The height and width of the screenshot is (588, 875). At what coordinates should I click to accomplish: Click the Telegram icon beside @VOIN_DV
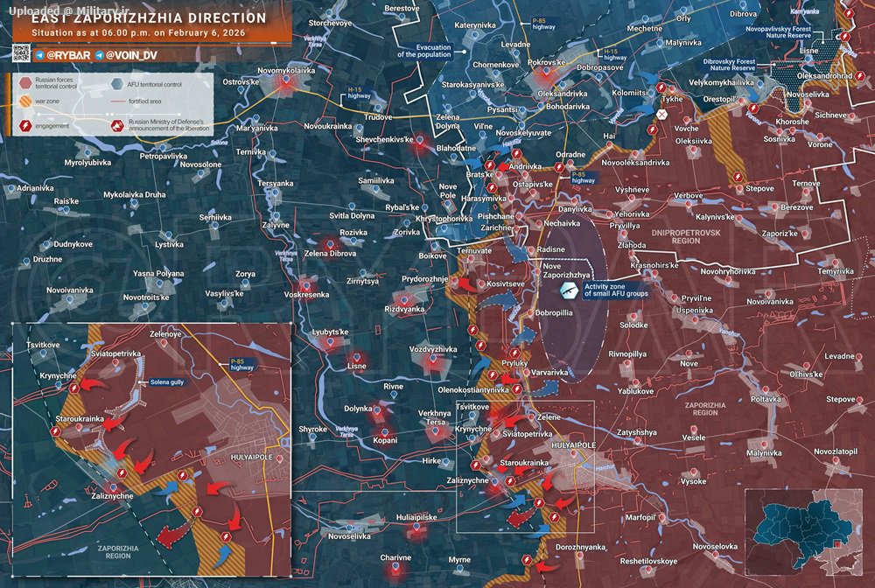coord(99,55)
